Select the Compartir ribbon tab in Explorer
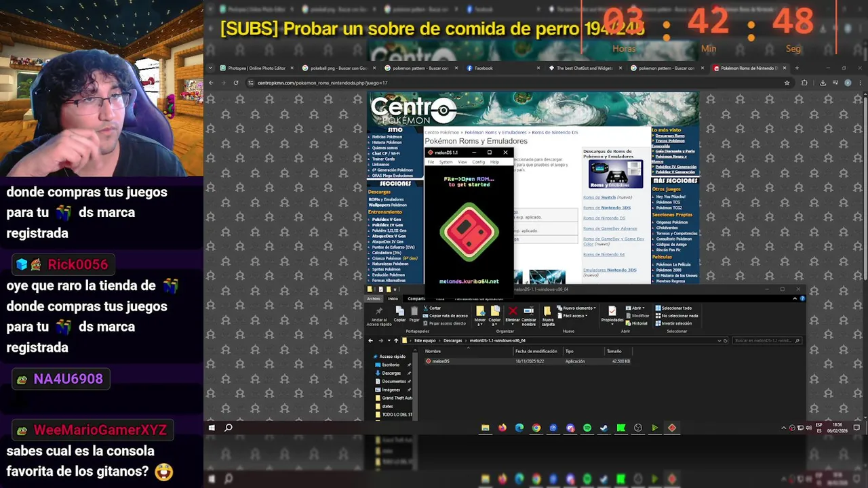 (416, 299)
